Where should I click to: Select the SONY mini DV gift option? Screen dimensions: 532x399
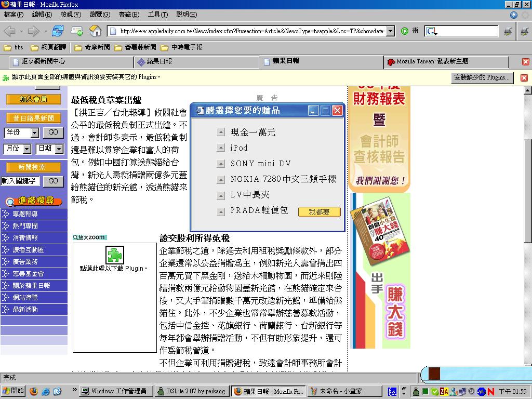221,164
